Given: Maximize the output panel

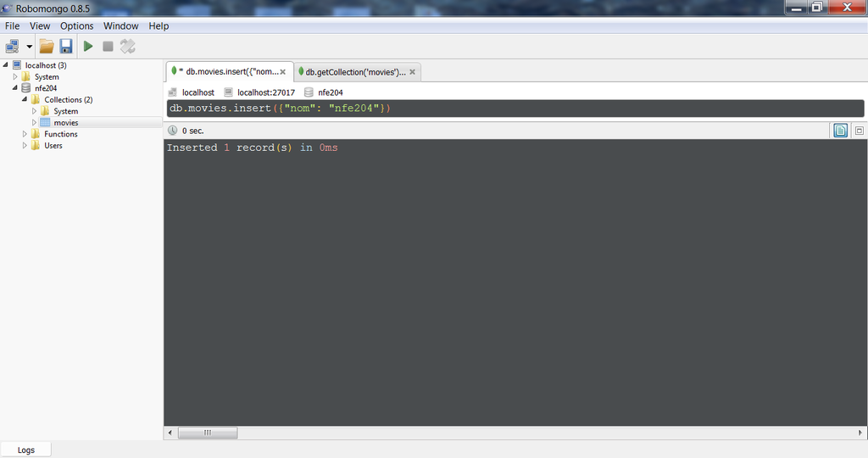Looking at the screenshot, I should point(859,131).
